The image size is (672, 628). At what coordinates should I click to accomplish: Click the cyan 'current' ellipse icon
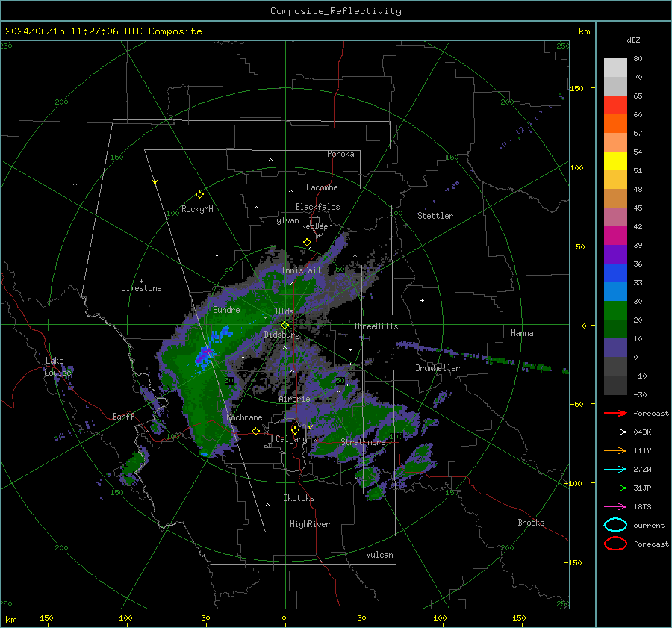point(615,525)
